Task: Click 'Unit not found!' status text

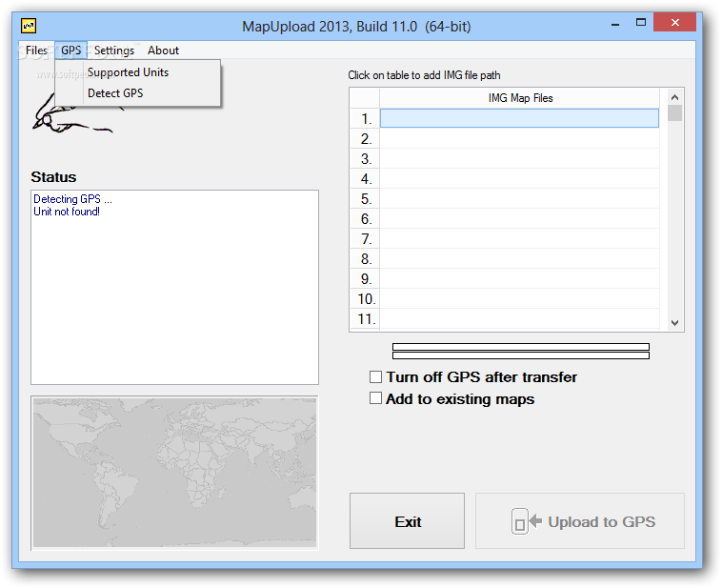Action: 67,212
